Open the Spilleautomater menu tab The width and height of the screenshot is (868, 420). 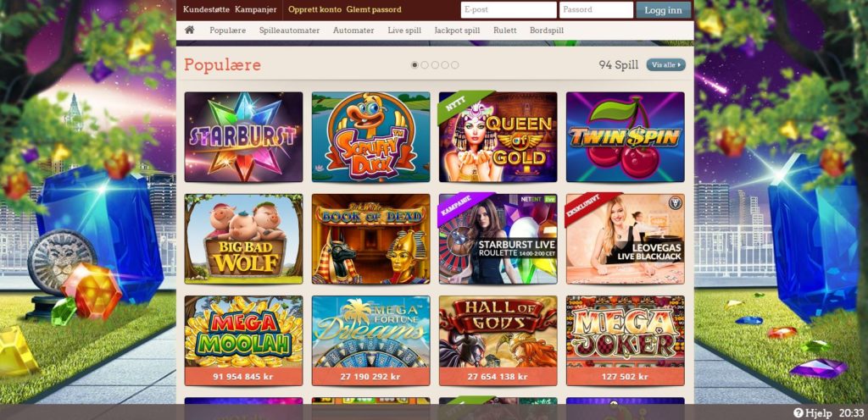(x=290, y=30)
